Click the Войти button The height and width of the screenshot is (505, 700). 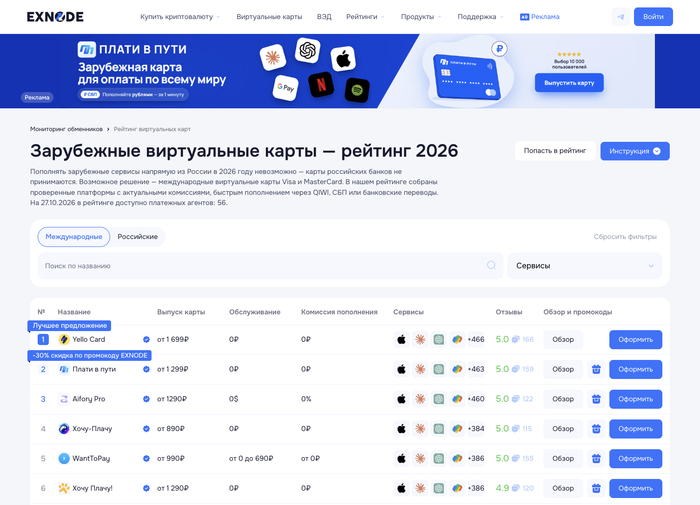[x=653, y=17]
